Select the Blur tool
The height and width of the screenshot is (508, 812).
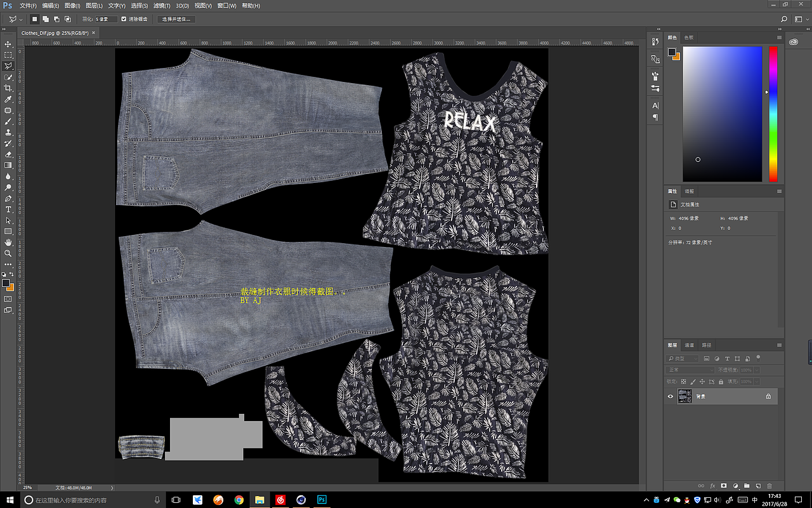pyautogui.click(x=8, y=177)
